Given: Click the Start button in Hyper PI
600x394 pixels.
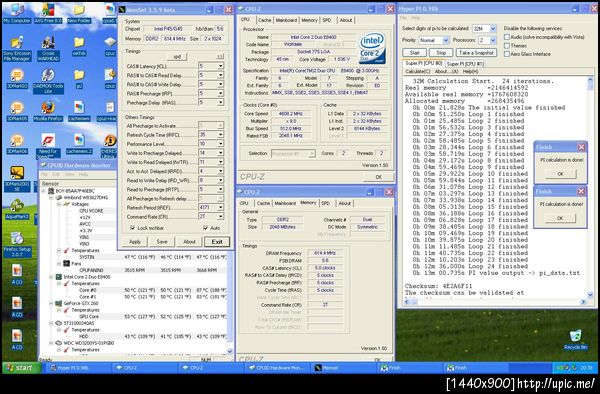Looking at the screenshot, I should tap(415, 52).
